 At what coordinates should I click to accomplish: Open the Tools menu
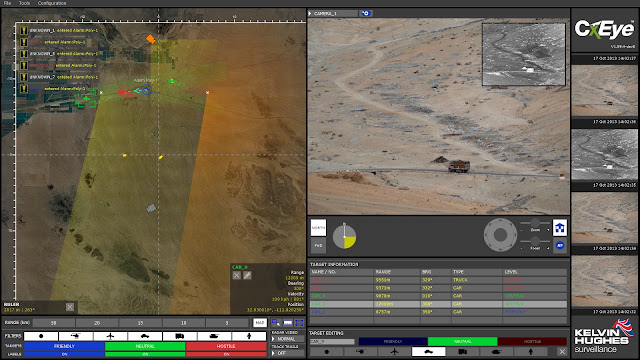pos(24,3)
